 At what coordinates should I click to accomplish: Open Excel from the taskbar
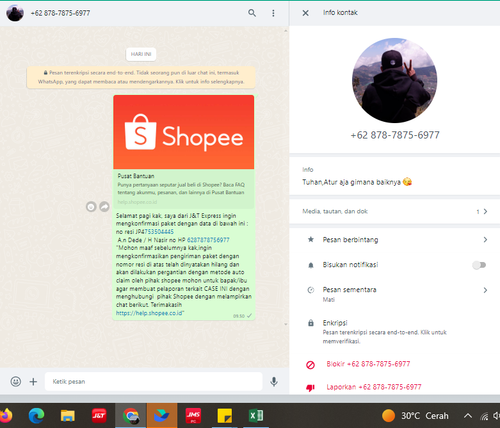click(x=256, y=416)
